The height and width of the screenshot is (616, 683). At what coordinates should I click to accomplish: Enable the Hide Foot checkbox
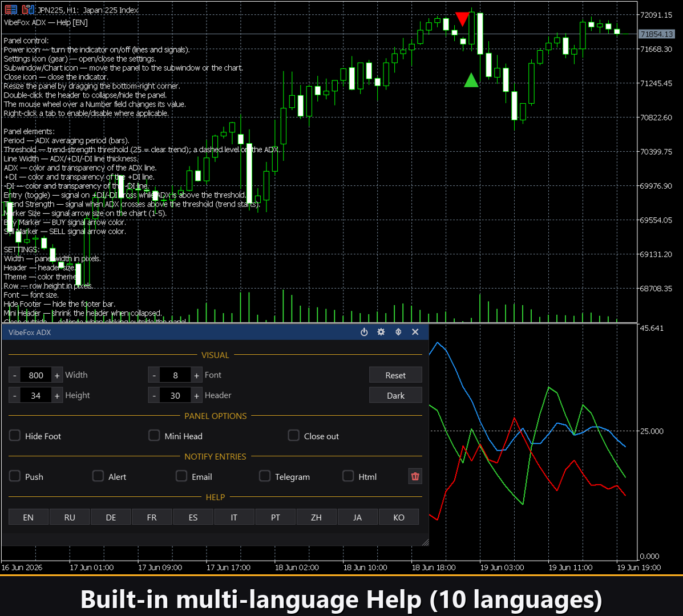[15, 435]
